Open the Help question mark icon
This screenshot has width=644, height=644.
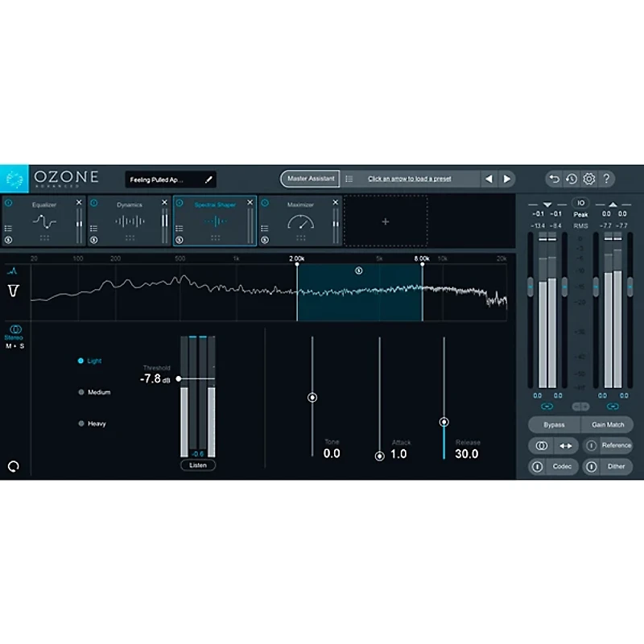point(607,179)
